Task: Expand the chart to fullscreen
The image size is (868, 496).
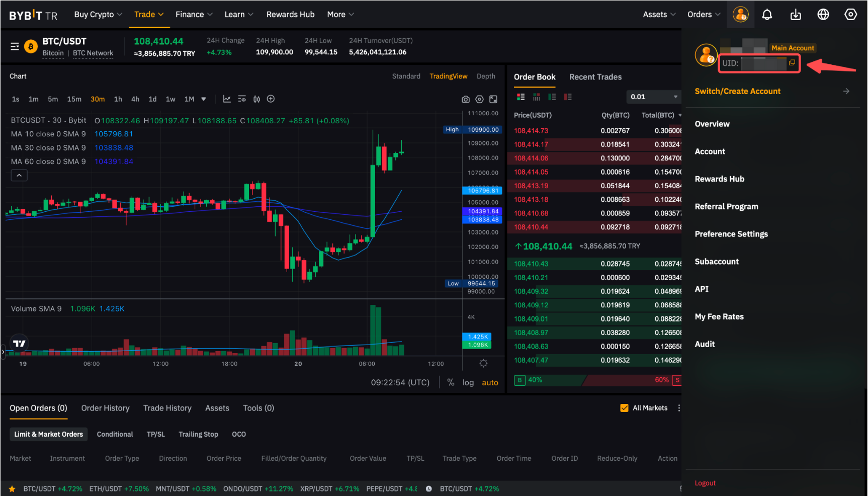Action: [493, 100]
